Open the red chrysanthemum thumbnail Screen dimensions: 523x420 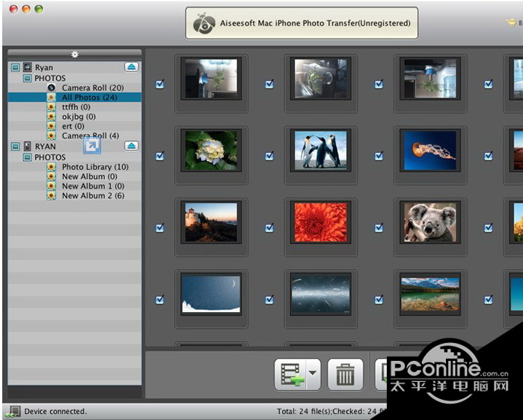tap(320, 222)
